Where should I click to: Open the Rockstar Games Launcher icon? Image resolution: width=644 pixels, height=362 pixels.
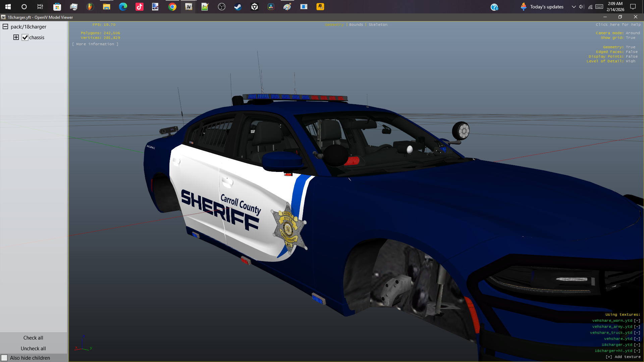[x=320, y=7]
